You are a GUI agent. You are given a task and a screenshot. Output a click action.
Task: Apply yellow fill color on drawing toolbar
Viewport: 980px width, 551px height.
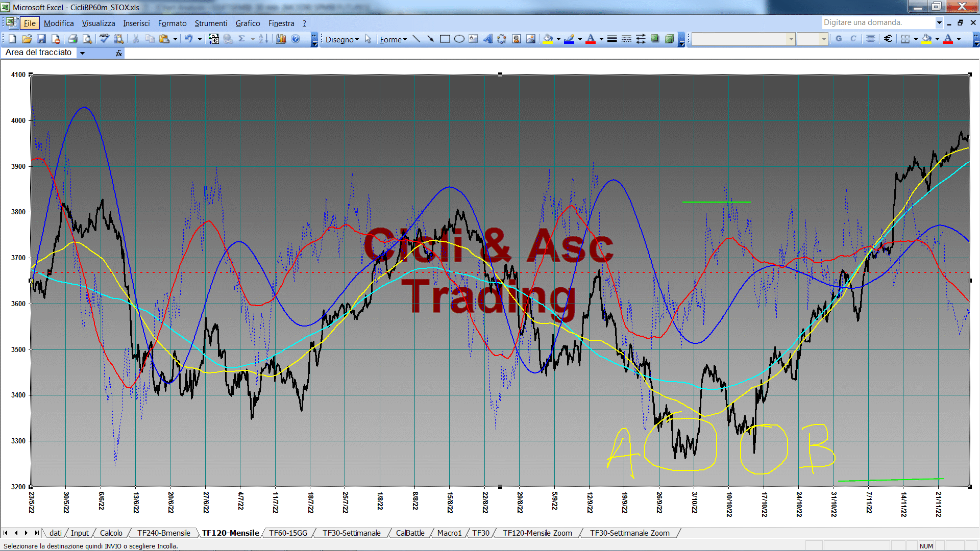pos(548,39)
